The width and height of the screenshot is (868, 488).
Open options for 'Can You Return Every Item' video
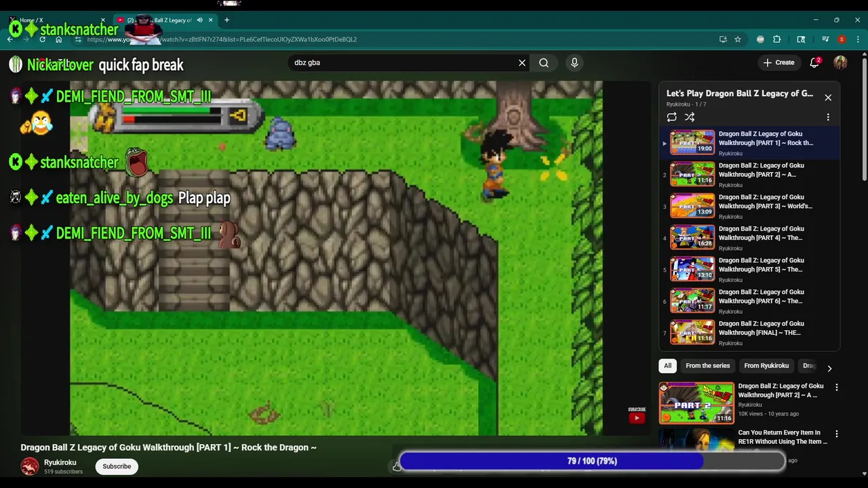click(x=837, y=434)
